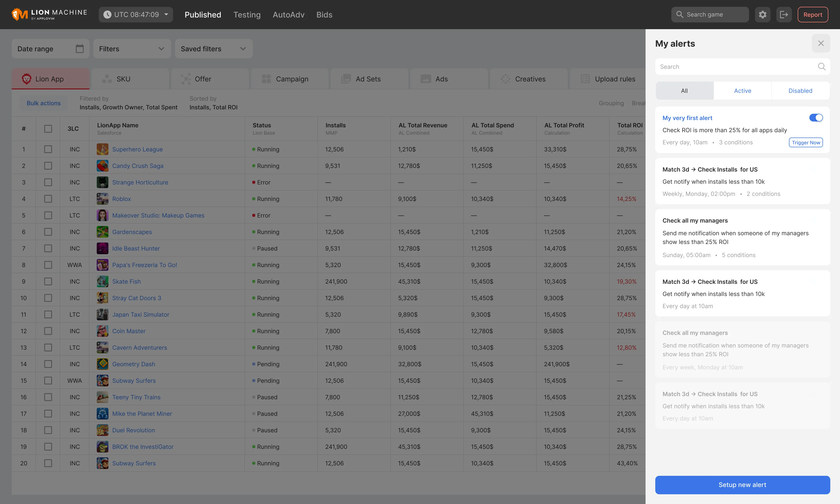This screenshot has width=840, height=504.
Task: Click the Idle Beast Hunter app icon
Action: click(102, 248)
